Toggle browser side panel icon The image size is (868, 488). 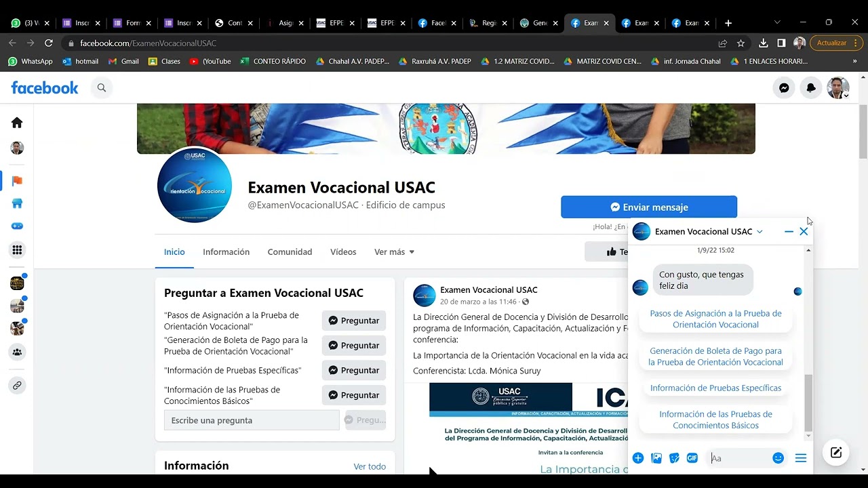(x=781, y=43)
